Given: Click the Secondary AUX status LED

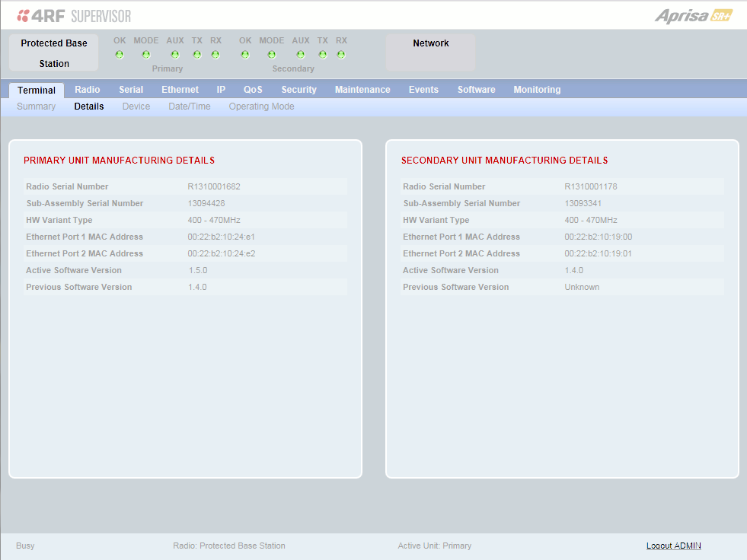Looking at the screenshot, I should [x=301, y=55].
